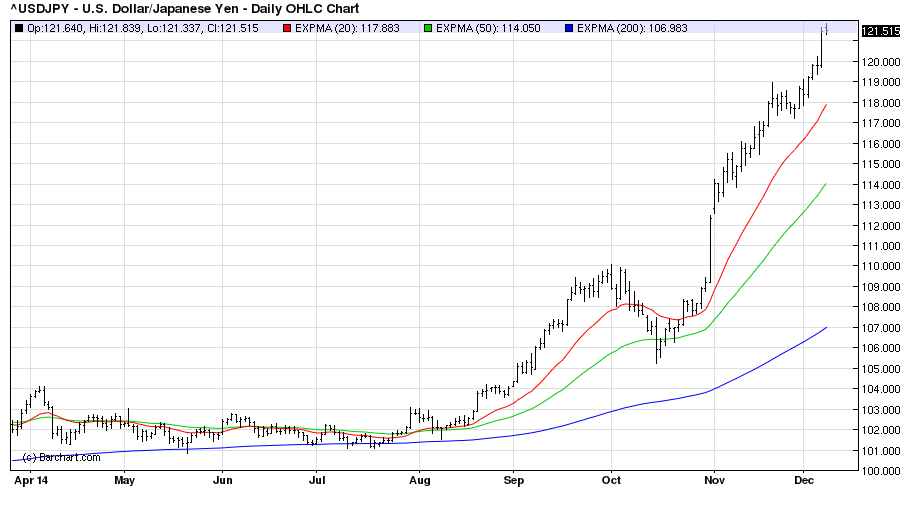Click the black OHLC legend square
Viewport: 900px width, 511px height.
[19, 28]
